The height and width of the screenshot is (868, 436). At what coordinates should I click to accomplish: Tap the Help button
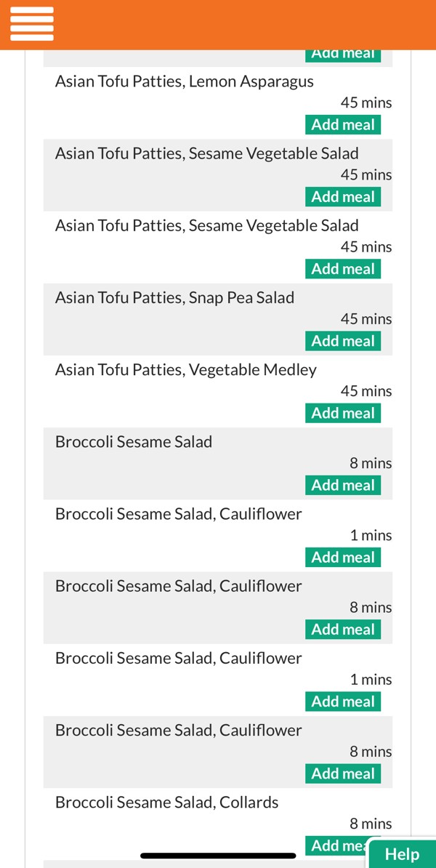click(x=402, y=854)
